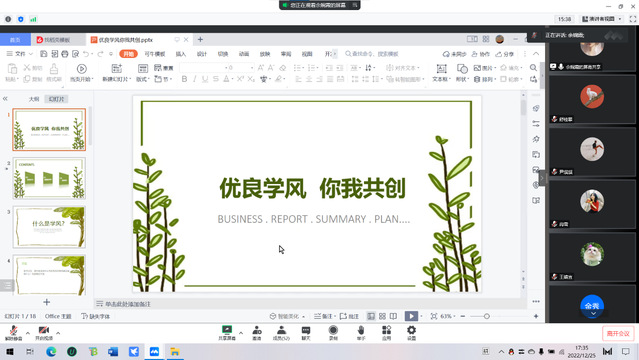The height and width of the screenshot is (360, 639).
Task: Click the Share button in ribbon header
Action: tap(505, 54)
